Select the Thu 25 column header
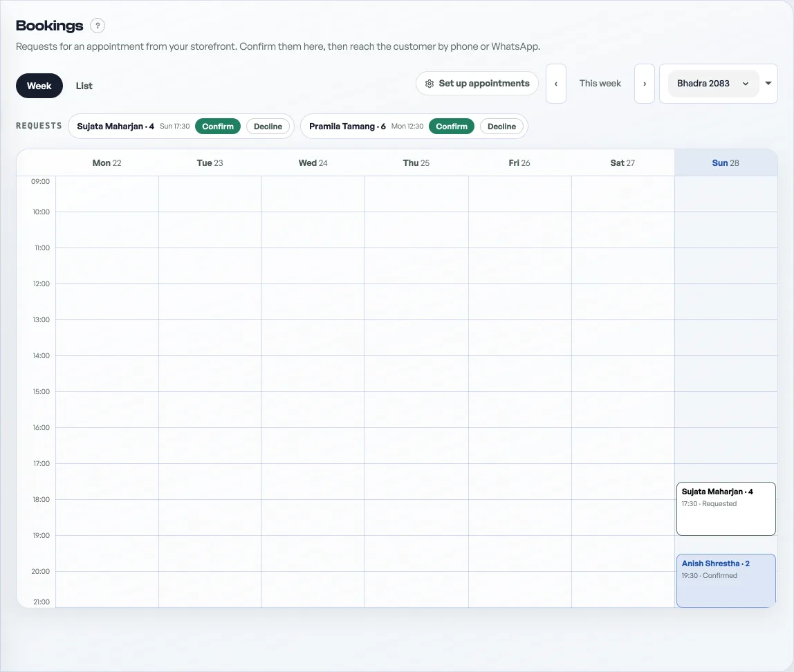794x672 pixels. (x=416, y=163)
